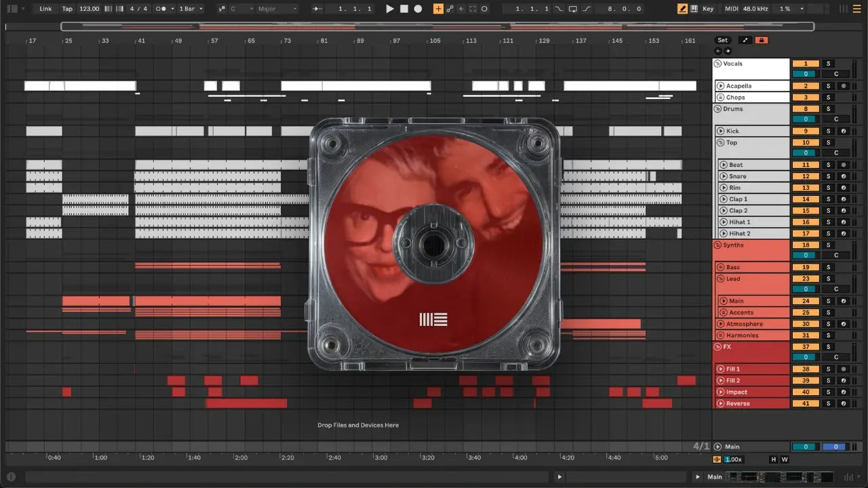Toggle the computer MIDI keyboard icon
This screenshot has height=488, width=868.
point(694,9)
